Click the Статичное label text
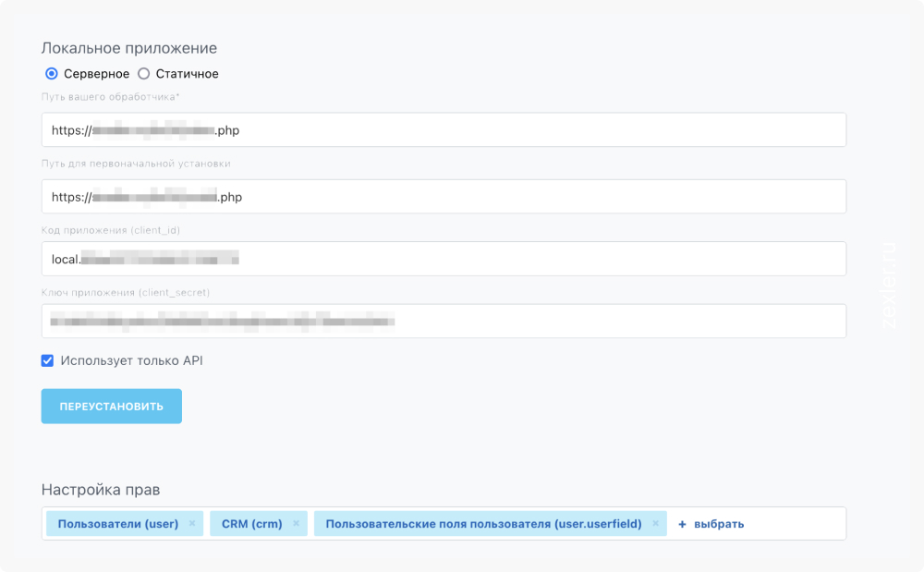This screenshot has height=572, width=924. (187, 74)
